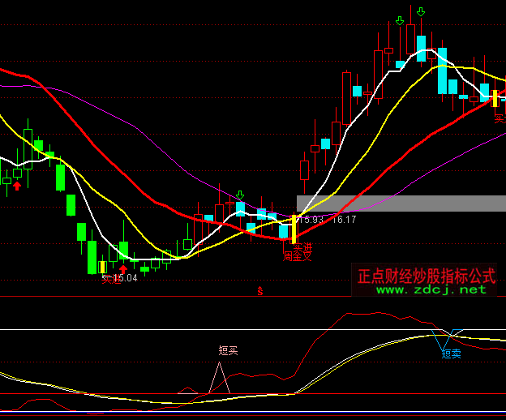Click the 短卖 label in the indicator panel
506x420 pixels.
pos(451,354)
